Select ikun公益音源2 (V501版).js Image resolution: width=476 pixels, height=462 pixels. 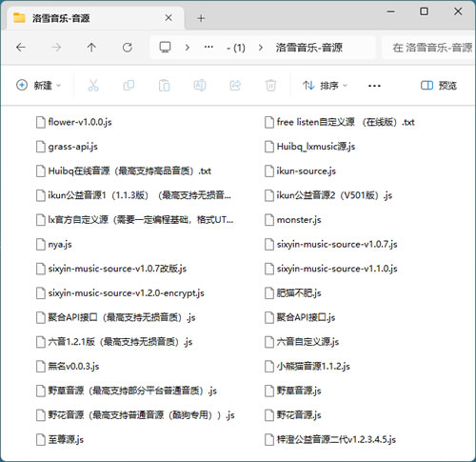coord(328,195)
